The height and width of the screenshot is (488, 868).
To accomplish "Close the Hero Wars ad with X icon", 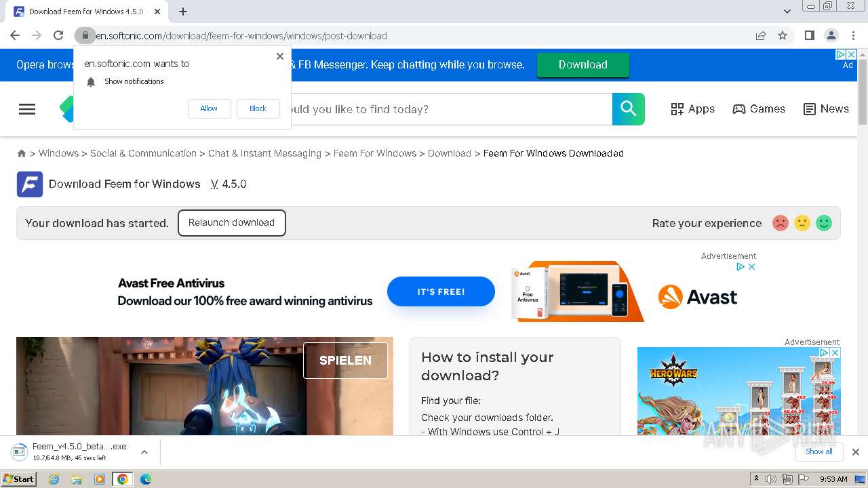I will pos(835,353).
